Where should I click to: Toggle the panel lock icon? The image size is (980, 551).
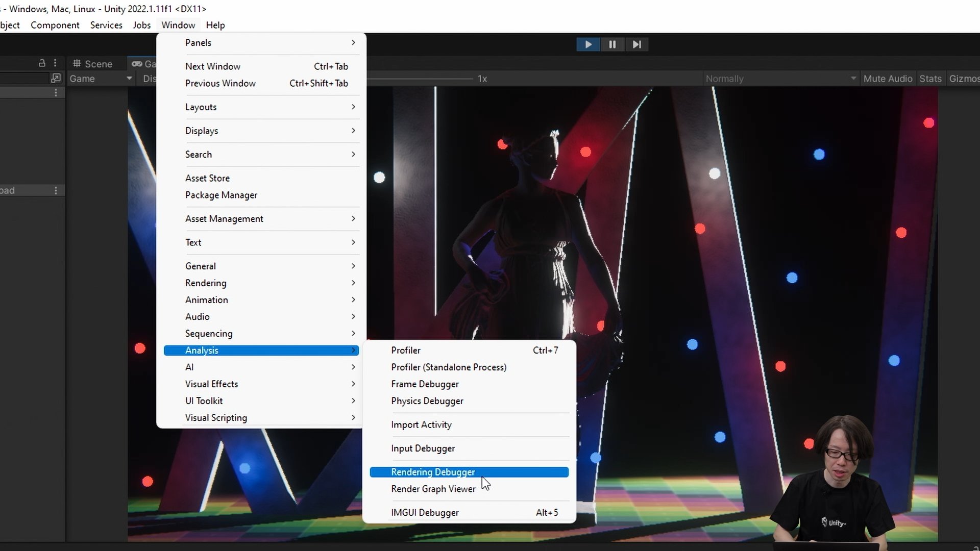42,63
